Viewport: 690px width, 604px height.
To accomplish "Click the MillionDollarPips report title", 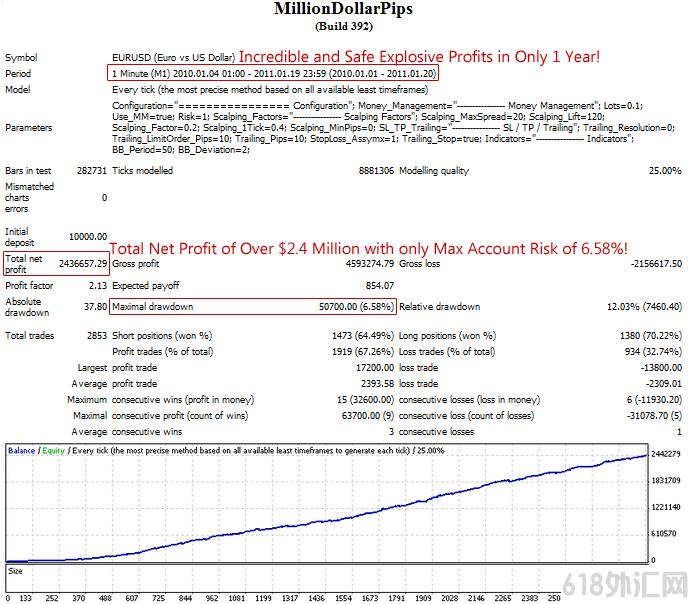I will 343,9.
